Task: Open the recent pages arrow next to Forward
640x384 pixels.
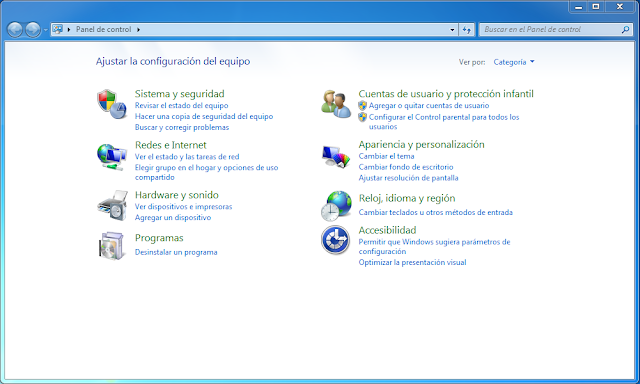Action: tap(45, 30)
